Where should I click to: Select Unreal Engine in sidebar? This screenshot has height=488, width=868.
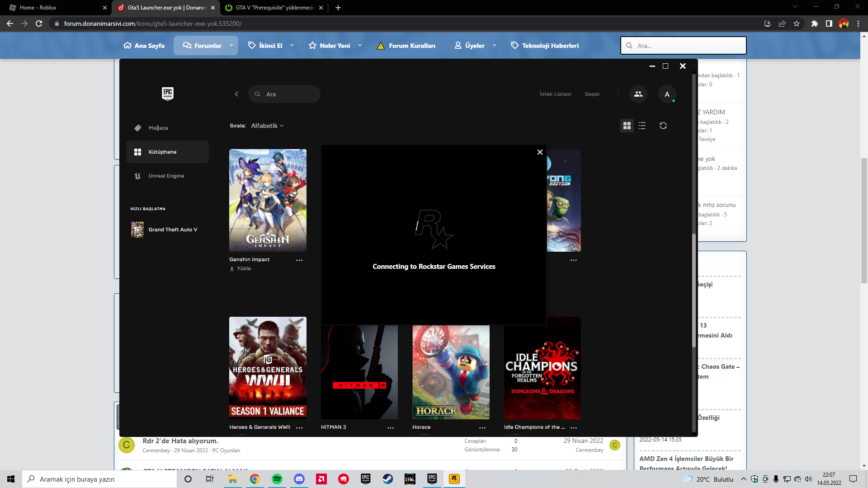click(x=166, y=176)
